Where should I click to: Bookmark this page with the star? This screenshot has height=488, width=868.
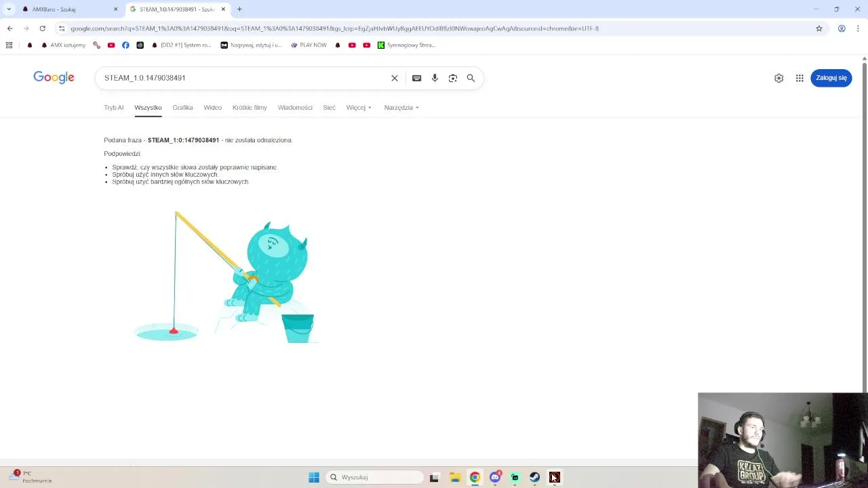pos(819,28)
